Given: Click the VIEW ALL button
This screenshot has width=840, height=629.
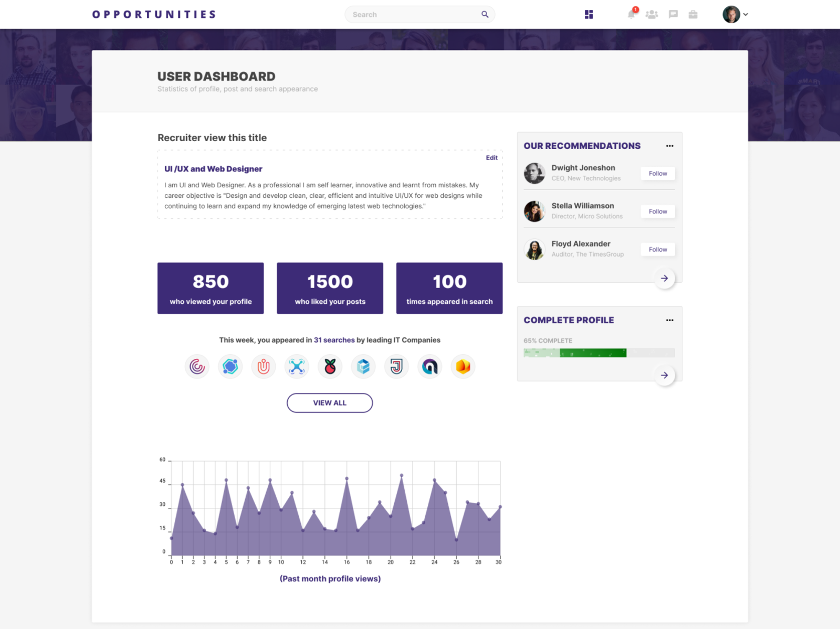Looking at the screenshot, I should tap(330, 403).
